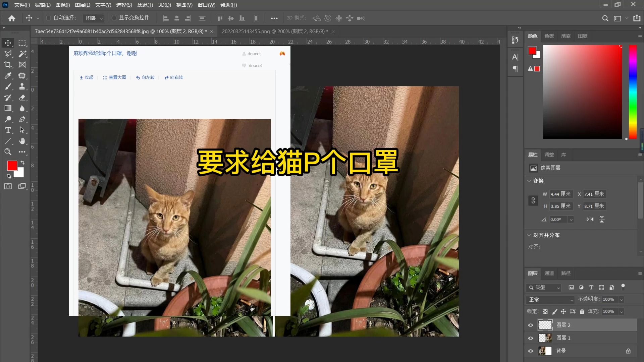This screenshot has height=362, width=644.
Task: Click flip horizontal icon in Properties
Action: (590, 219)
